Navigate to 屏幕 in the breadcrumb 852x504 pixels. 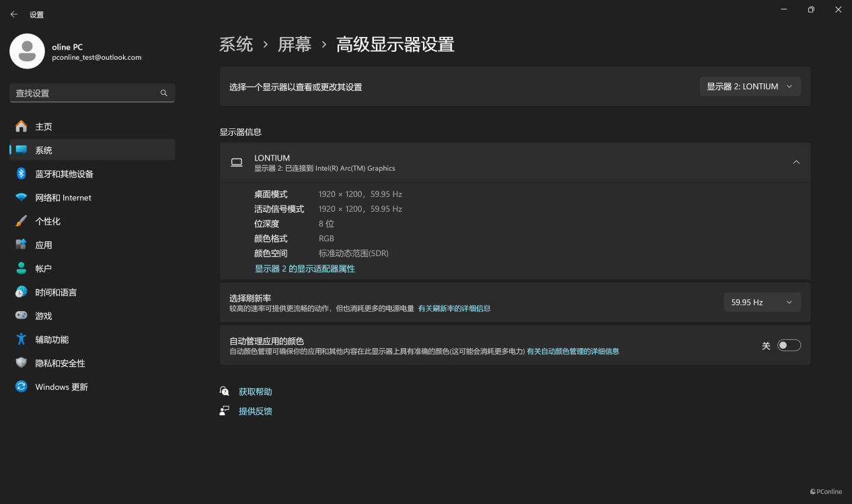pyautogui.click(x=295, y=45)
